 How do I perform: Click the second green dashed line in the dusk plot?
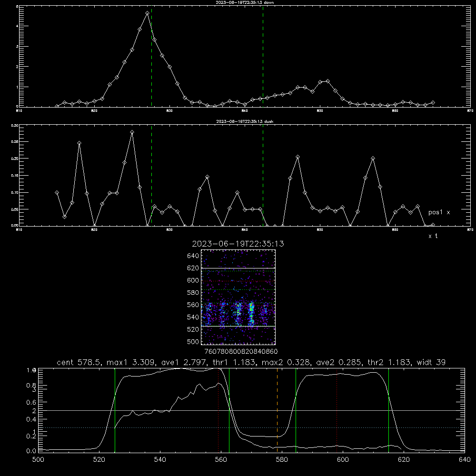(x=263, y=175)
